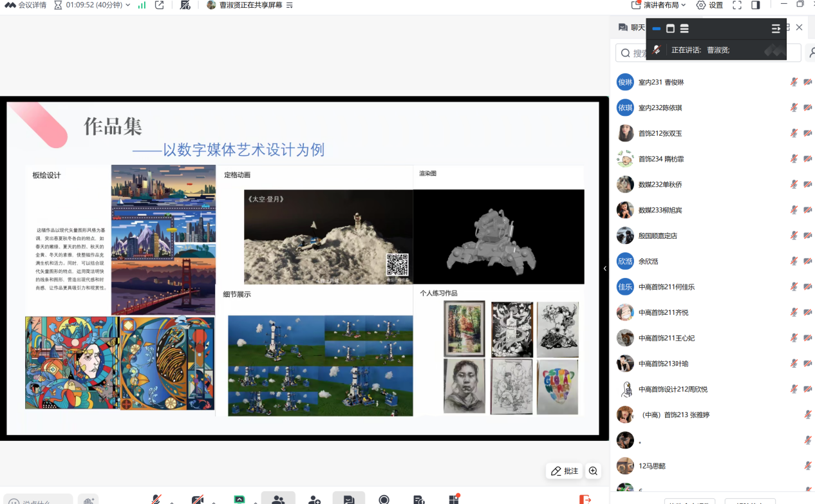Switch to the 聊天 chat tab
This screenshot has width=815, height=504.
[632, 27]
